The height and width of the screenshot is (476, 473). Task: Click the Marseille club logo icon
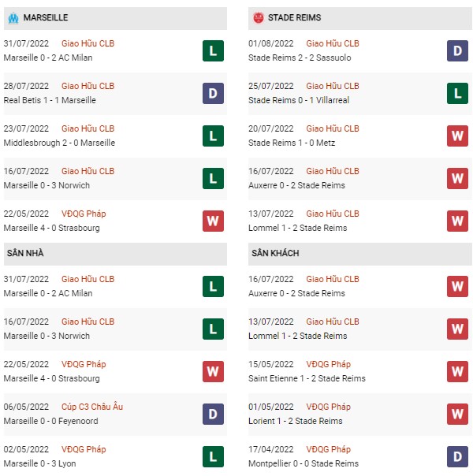point(13,18)
